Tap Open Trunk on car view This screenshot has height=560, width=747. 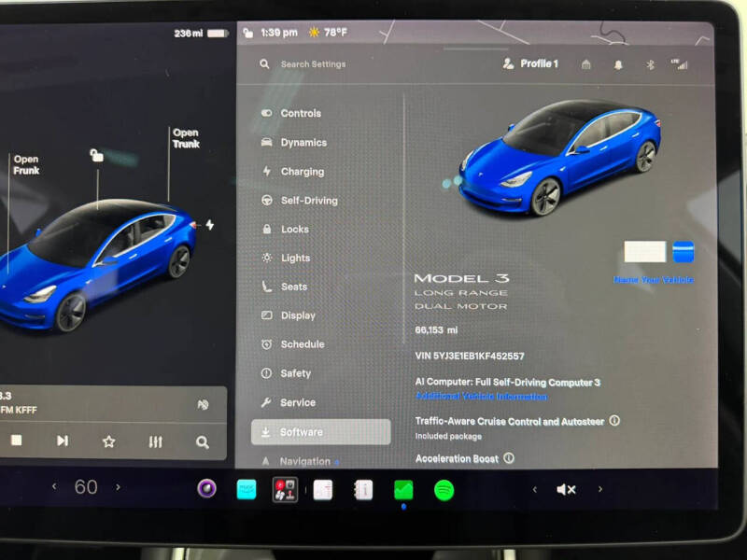click(186, 138)
